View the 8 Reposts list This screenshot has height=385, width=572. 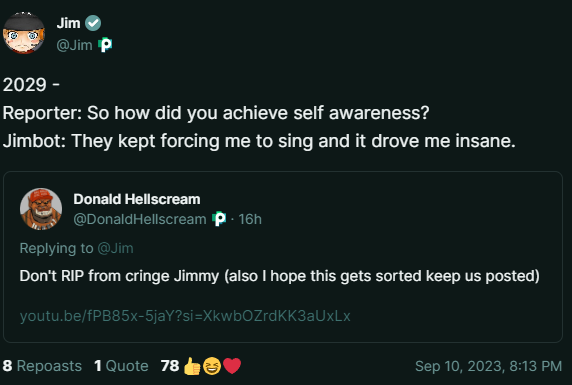pos(42,366)
